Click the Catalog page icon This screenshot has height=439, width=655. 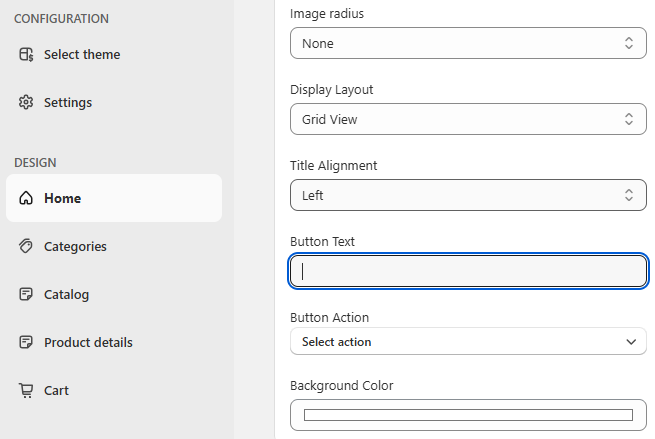pyautogui.click(x=26, y=294)
